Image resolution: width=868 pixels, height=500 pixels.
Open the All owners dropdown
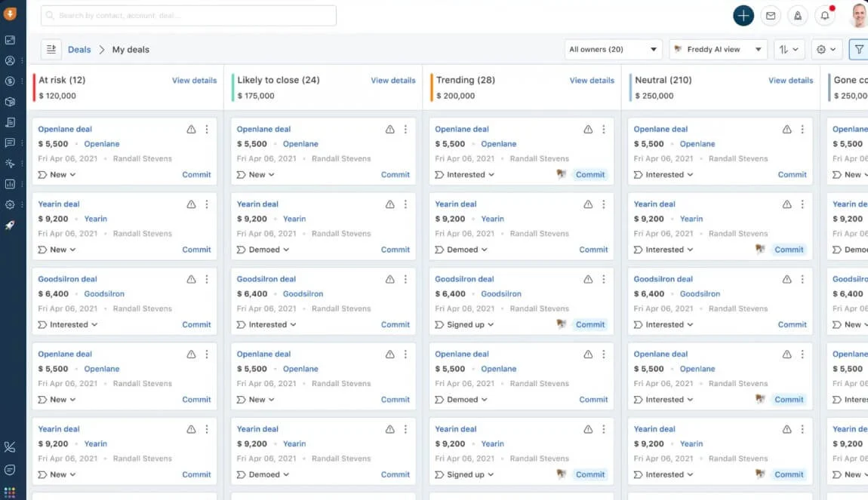pos(612,48)
